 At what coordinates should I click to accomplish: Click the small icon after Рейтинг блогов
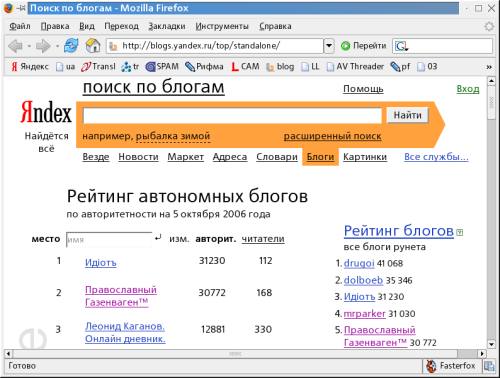click(460, 232)
